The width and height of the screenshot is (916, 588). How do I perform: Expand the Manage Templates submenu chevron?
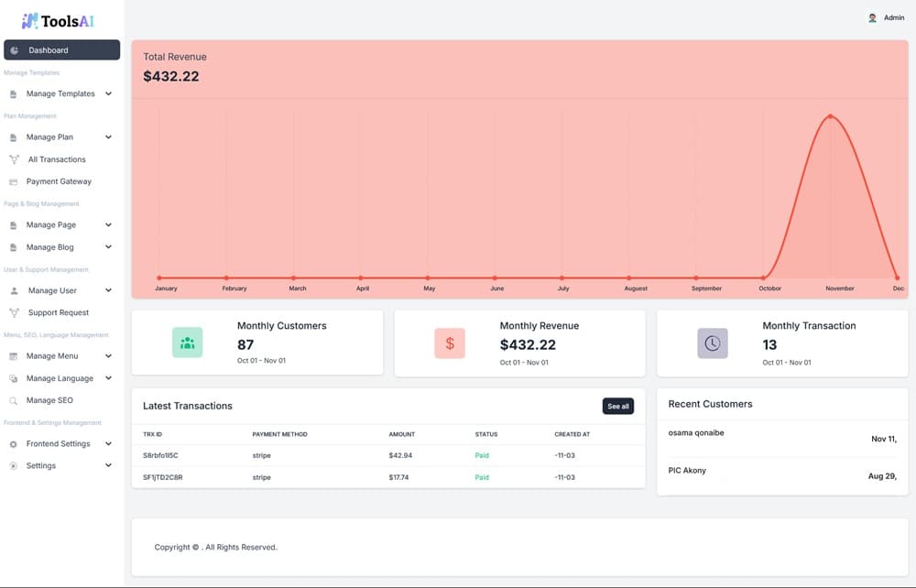(x=108, y=93)
